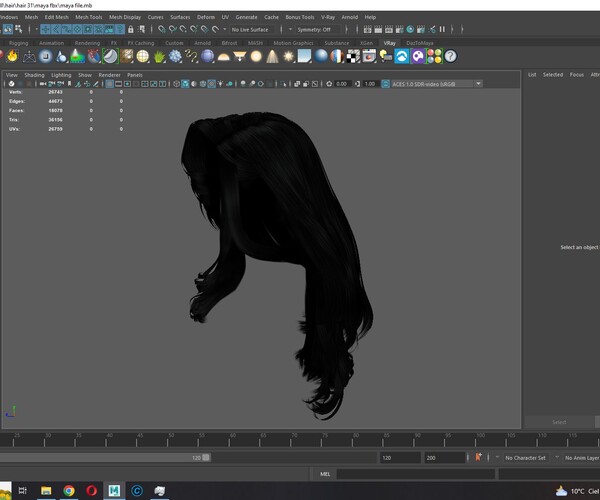Click No Live Surface field
The image size is (600, 500).
[253, 29]
